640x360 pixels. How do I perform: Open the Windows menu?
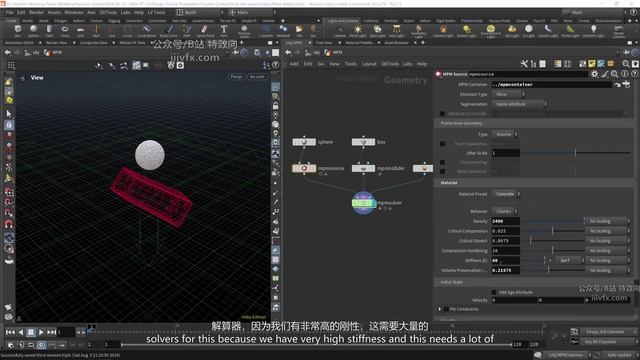[74, 12]
